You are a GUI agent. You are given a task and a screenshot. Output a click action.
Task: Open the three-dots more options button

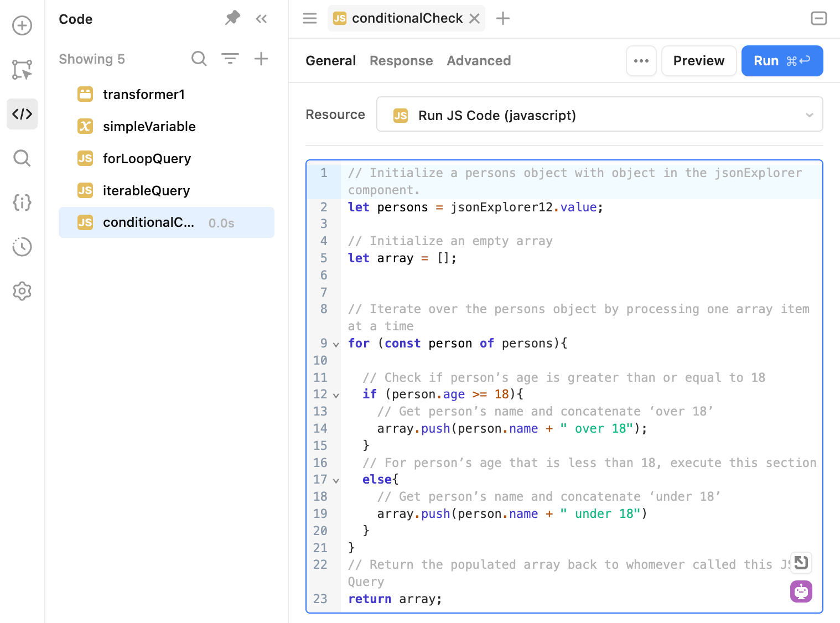click(x=641, y=61)
